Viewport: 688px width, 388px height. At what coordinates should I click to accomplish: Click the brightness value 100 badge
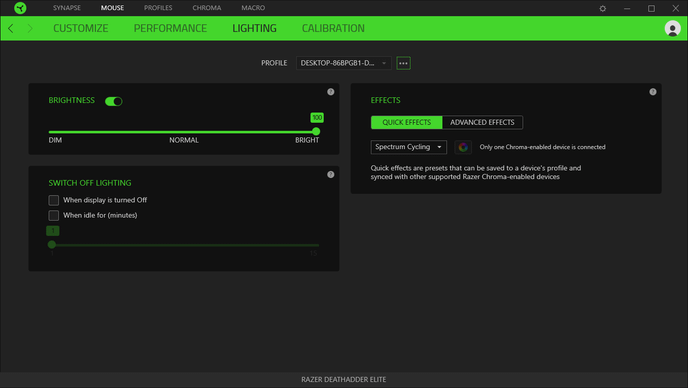pyautogui.click(x=317, y=118)
